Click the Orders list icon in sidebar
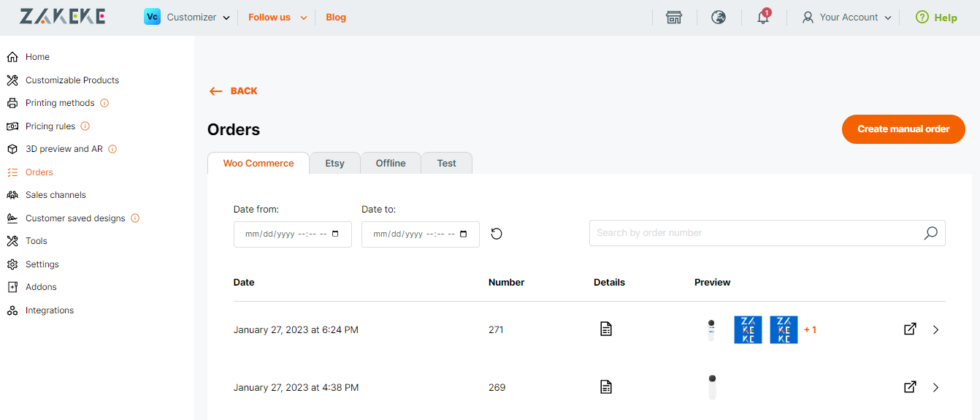 (x=12, y=172)
